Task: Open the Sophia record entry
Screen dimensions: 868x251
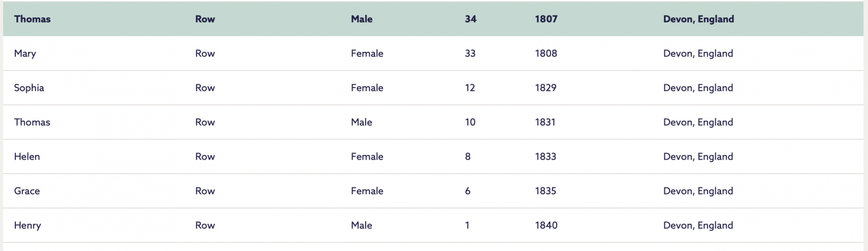Action: tap(29, 88)
